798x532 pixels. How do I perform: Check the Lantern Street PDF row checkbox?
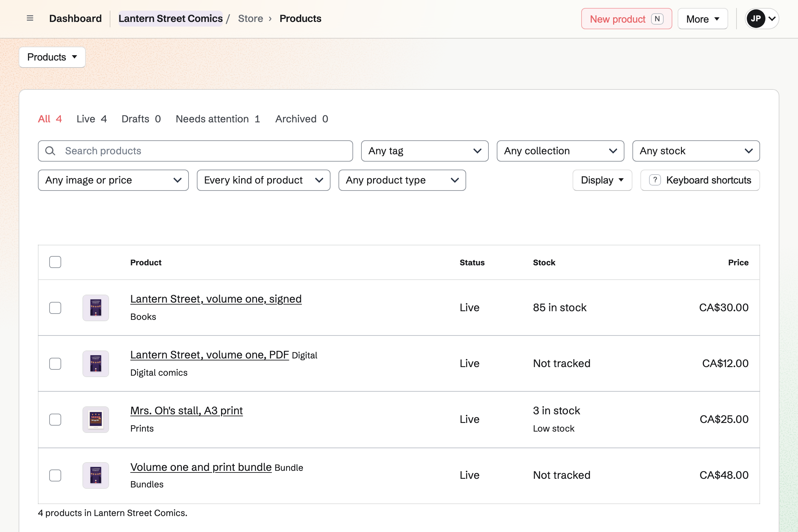point(55,364)
